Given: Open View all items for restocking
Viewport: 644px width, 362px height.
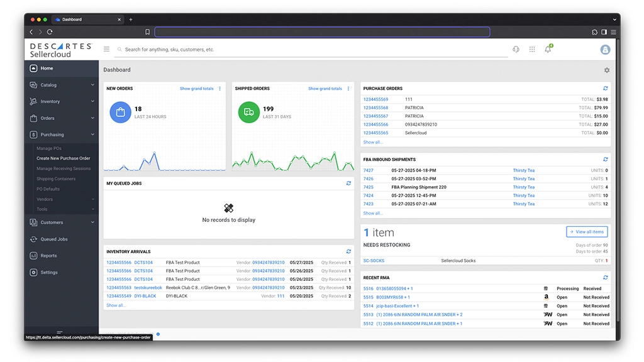Looking at the screenshot, I should [586, 231].
